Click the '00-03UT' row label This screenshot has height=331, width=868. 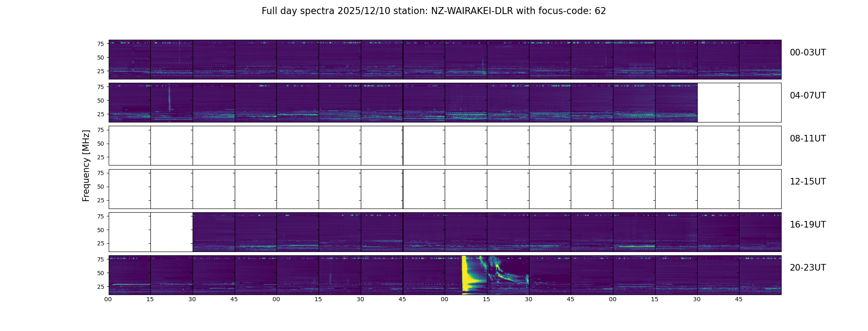tap(808, 53)
